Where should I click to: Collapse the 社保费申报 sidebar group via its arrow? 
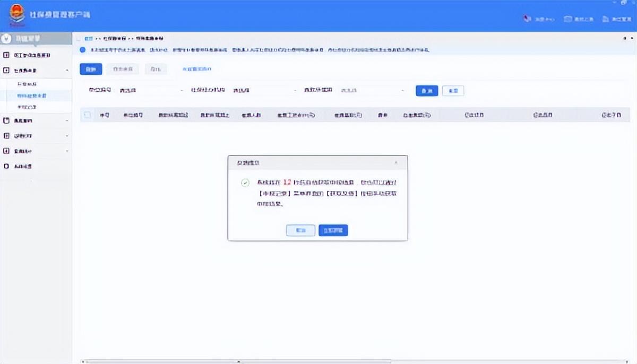pyautogui.click(x=67, y=70)
